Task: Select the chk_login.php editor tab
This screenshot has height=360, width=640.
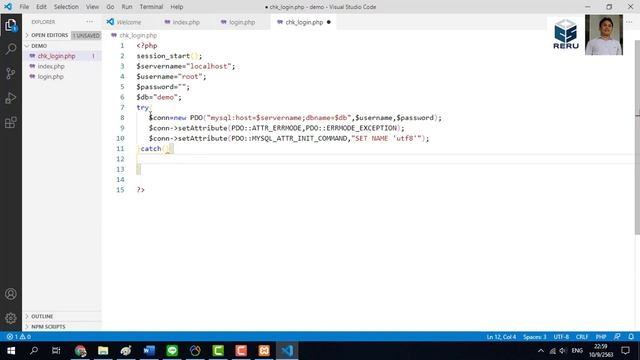Action: pos(304,22)
